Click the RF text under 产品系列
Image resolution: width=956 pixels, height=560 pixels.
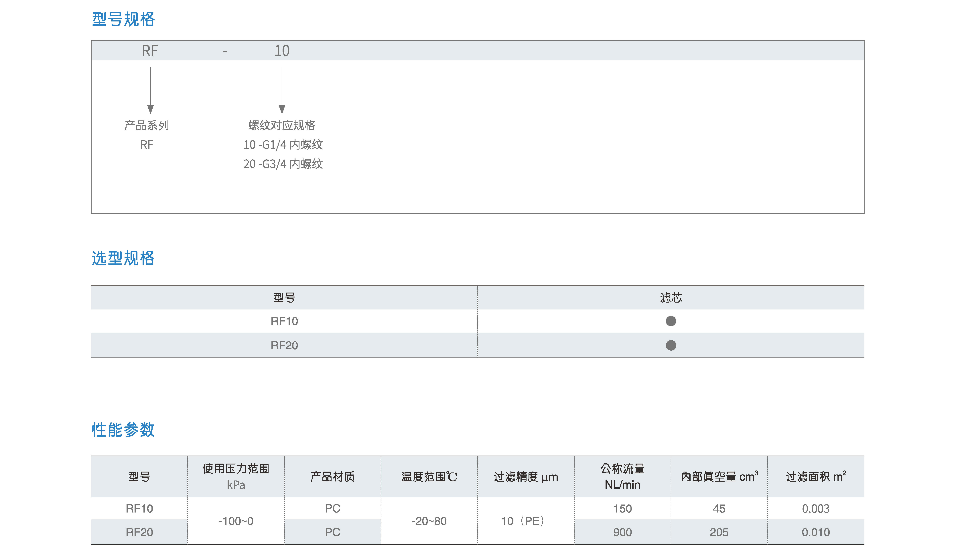(x=147, y=144)
